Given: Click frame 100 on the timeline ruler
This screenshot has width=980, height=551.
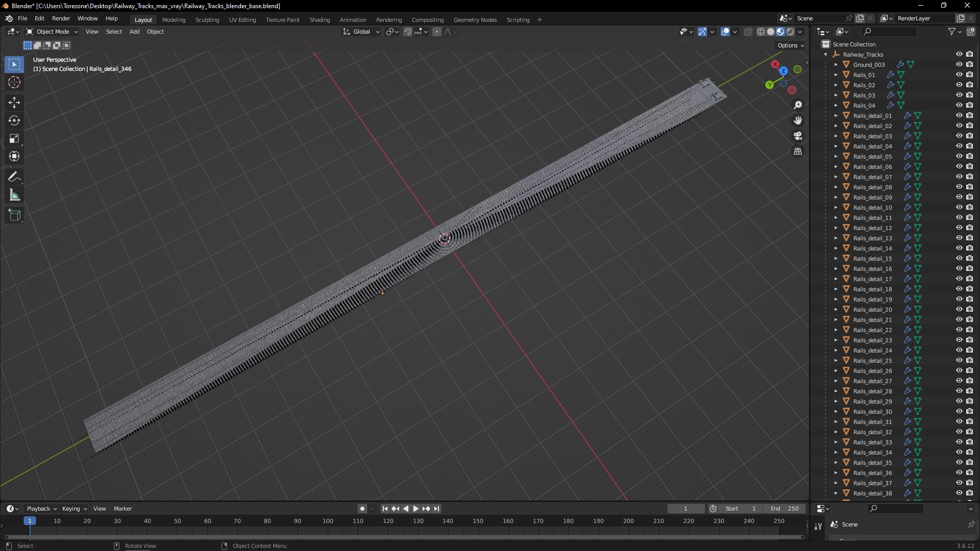Looking at the screenshot, I should coord(328,521).
